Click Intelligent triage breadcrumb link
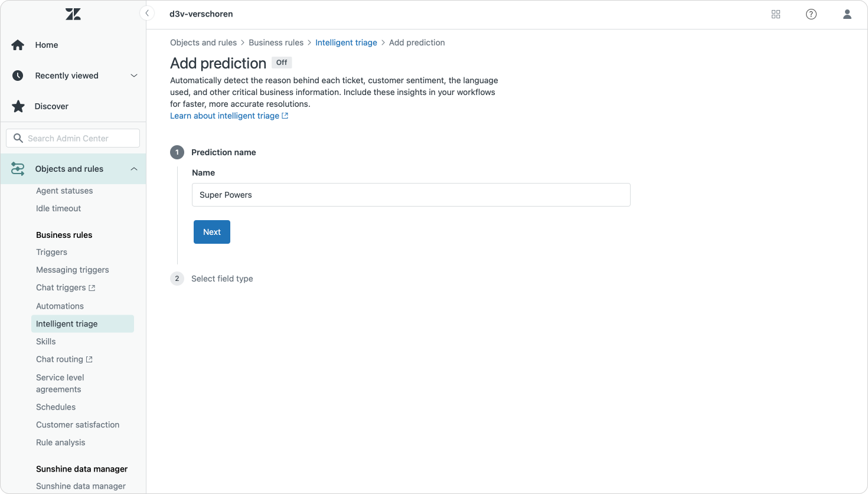The height and width of the screenshot is (494, 868). click(346, 42)
